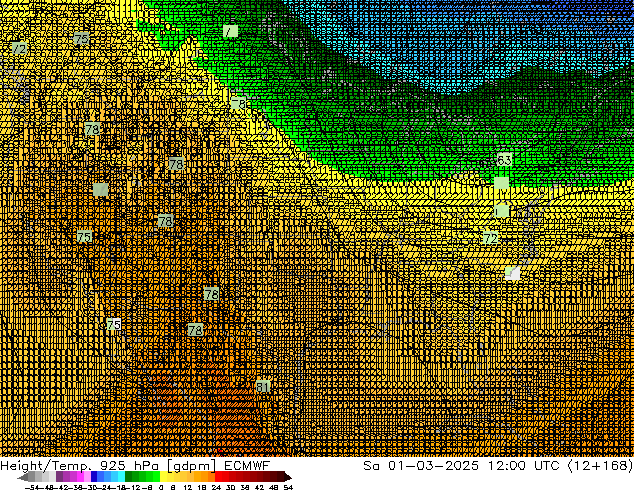The width and height of the screenshot is (634, 490).
Task: Click the legend value -54
Action: click(x=32, y=487)
